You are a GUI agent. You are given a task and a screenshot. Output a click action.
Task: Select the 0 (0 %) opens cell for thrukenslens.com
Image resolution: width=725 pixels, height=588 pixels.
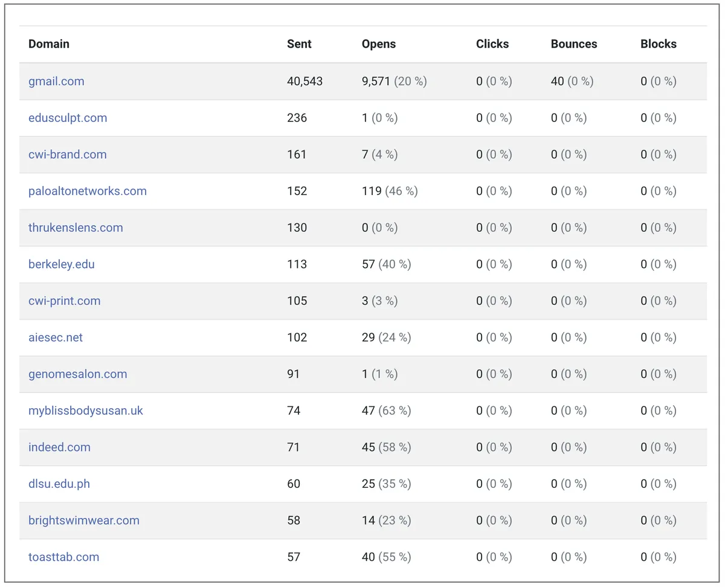[380, 228]
